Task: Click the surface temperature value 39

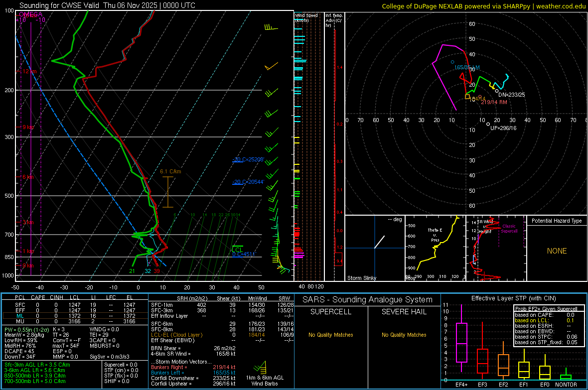Action: tap(156, 271)
